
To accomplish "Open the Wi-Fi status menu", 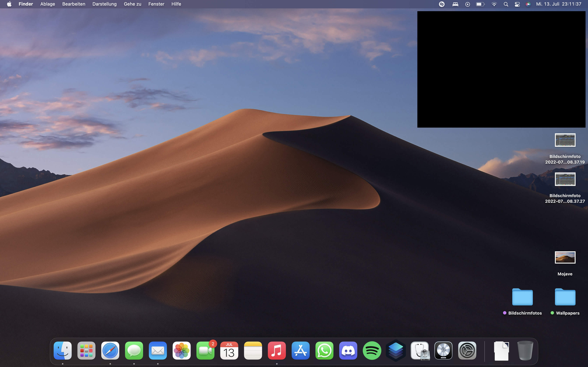I will coord(494,4).
